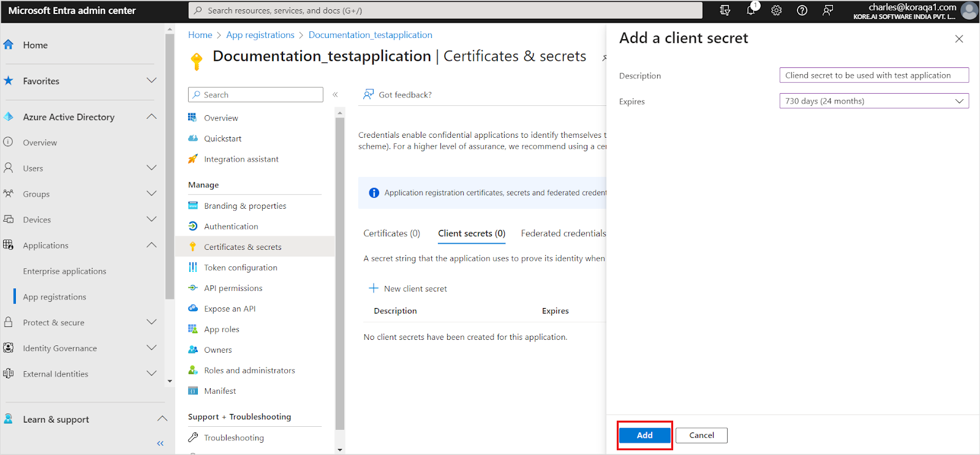This screenshot has width=980, height=455.
Task: Expand the Users section chevron
Action: click(151, 168)
